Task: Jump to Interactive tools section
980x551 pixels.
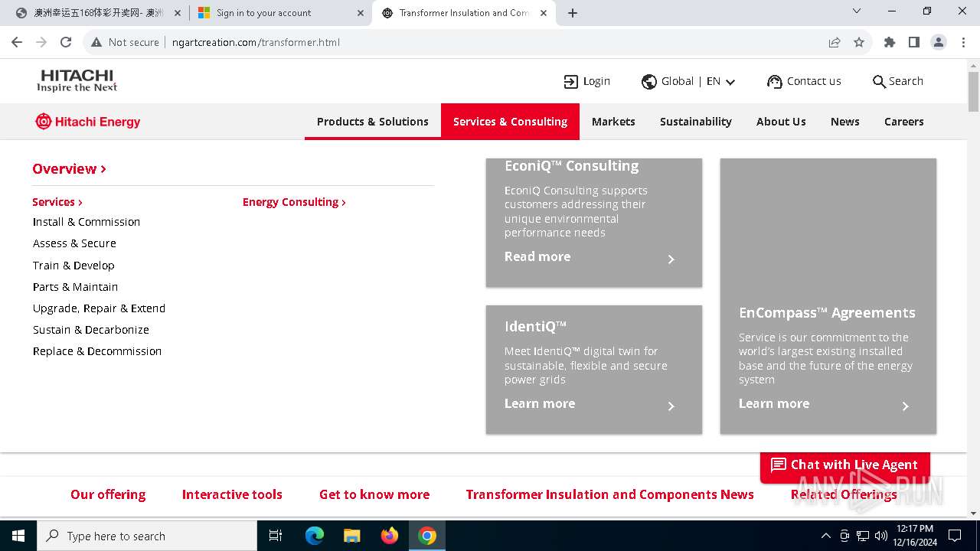Action: [x=232, y=494]
